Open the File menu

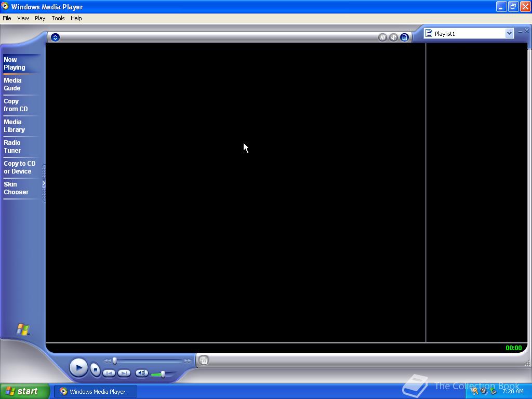pyautogui.click(x=7, y=18)
